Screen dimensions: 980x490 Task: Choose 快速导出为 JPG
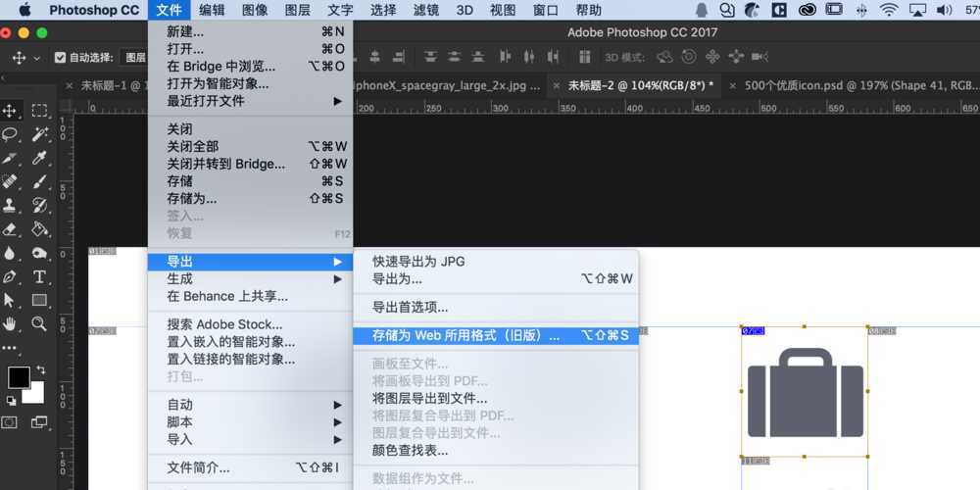tap(418, 261)
